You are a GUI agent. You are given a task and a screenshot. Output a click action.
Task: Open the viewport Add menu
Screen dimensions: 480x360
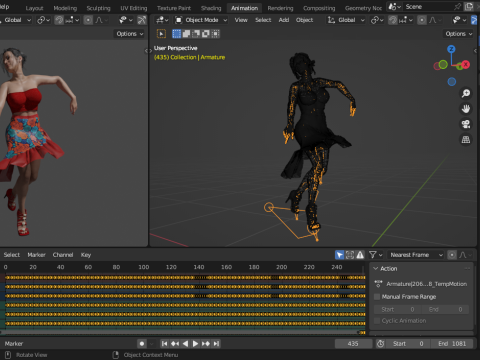284,20
